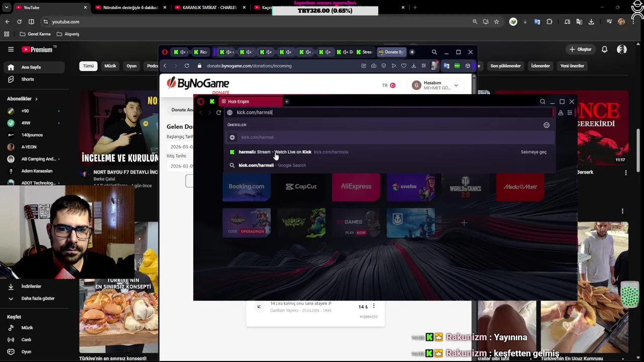Take snapshot with Opera camera icon
Viewport: 644px width, 362px height.
[373, 66]
